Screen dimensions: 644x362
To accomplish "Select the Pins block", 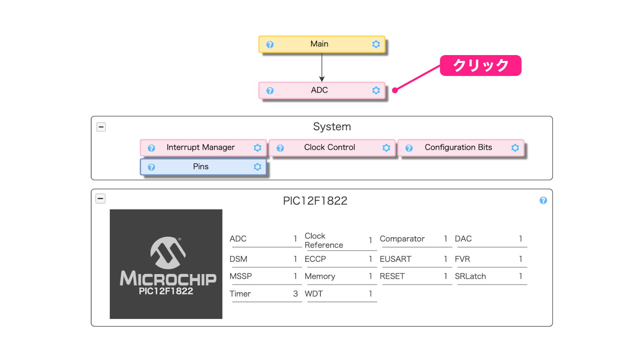I will pyautogui.click(x=203, y=167).
